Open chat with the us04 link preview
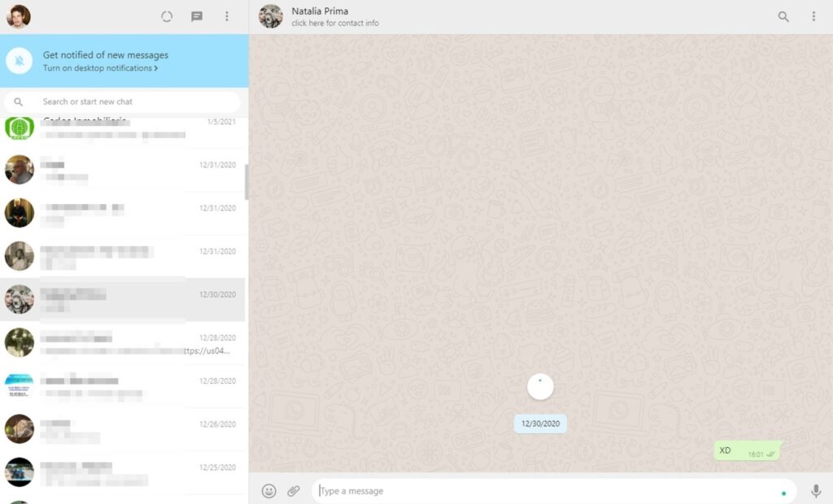The width and height of the screenshot is (833, 504). pyautogui.click(x=122, y=343)
